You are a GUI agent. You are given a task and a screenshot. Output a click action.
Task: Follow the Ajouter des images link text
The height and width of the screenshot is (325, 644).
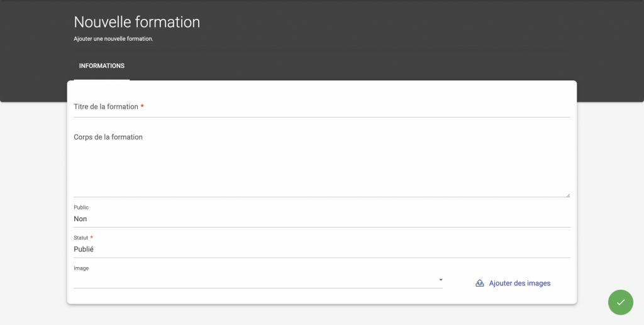[519, 283]
